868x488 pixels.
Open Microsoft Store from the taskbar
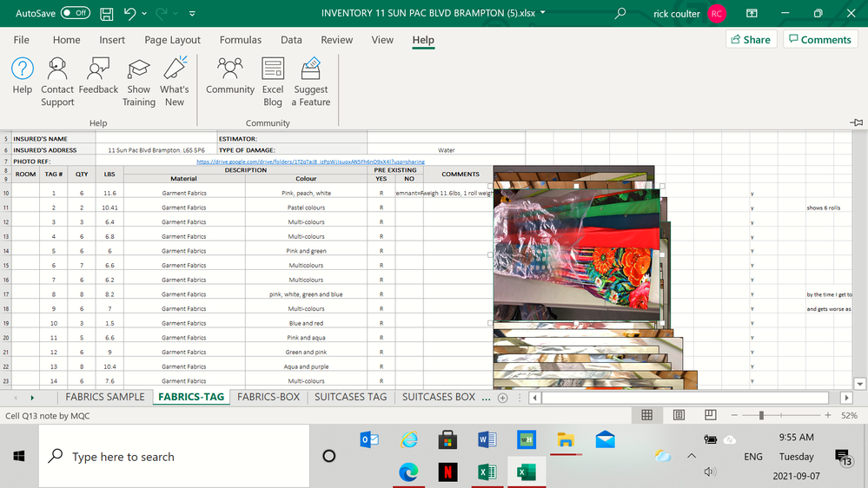(447, 440)
